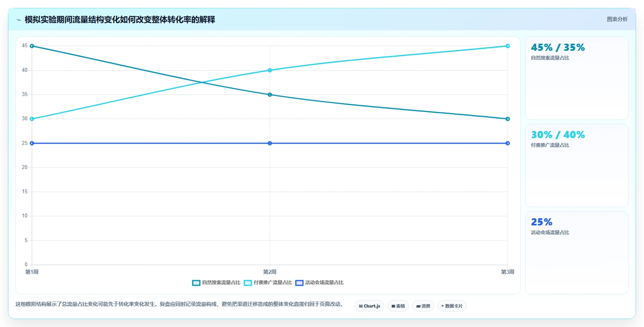
Task: Click the y-axis tick label 30
Action: [25, 119]
